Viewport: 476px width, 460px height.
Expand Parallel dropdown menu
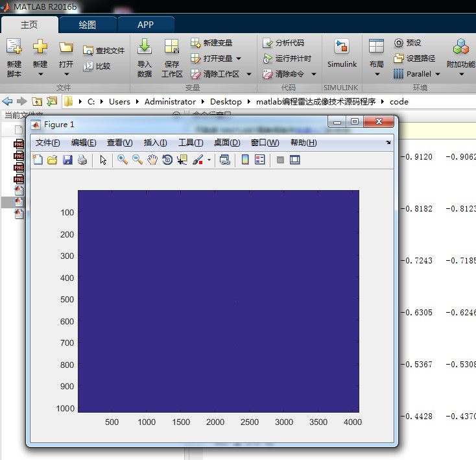click(x=438, y=74)
